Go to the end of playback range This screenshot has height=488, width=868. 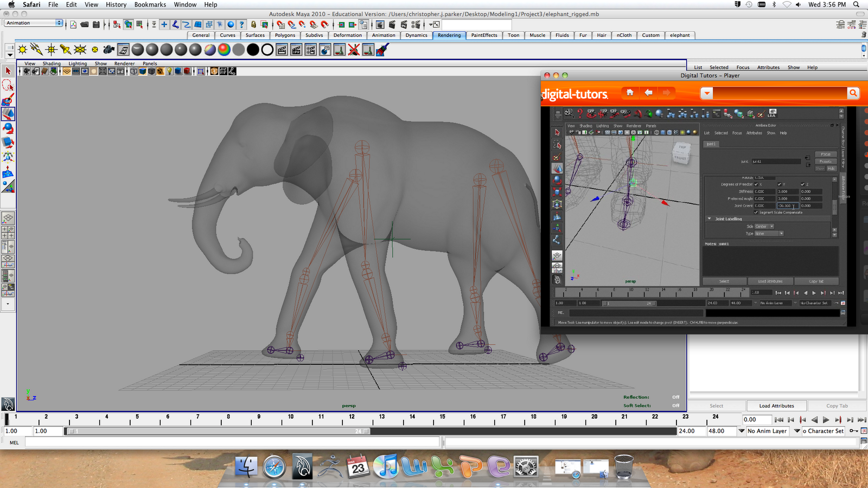861,420
